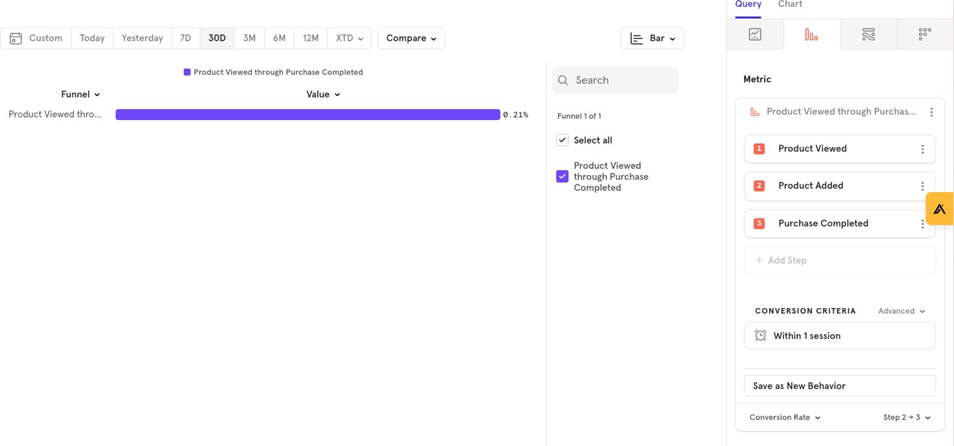954x446 pixels.
Task: Expand the Step 2 → 3 selector
Action: click(906, 417)
